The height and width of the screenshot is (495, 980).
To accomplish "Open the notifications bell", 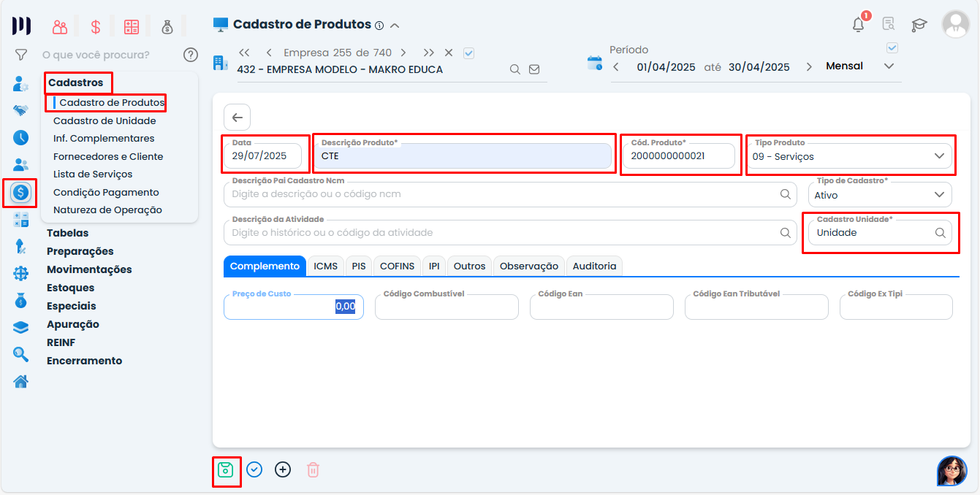I will click(858, 25).
